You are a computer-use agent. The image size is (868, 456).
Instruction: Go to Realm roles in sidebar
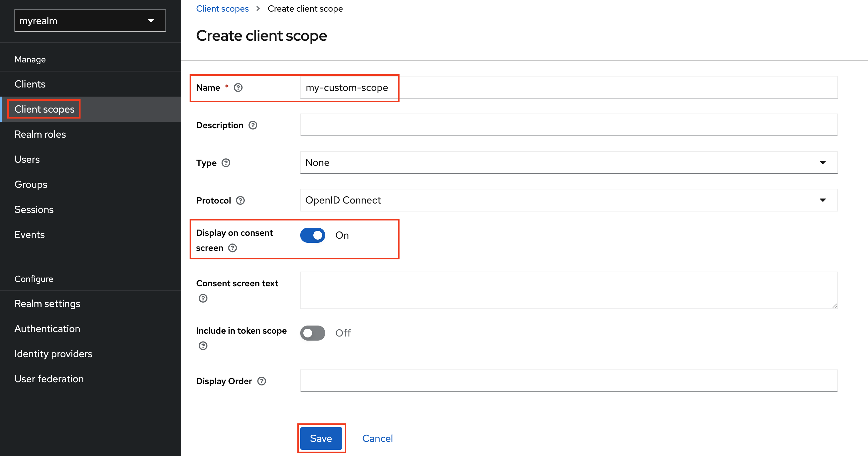click(x=40, y=134)
